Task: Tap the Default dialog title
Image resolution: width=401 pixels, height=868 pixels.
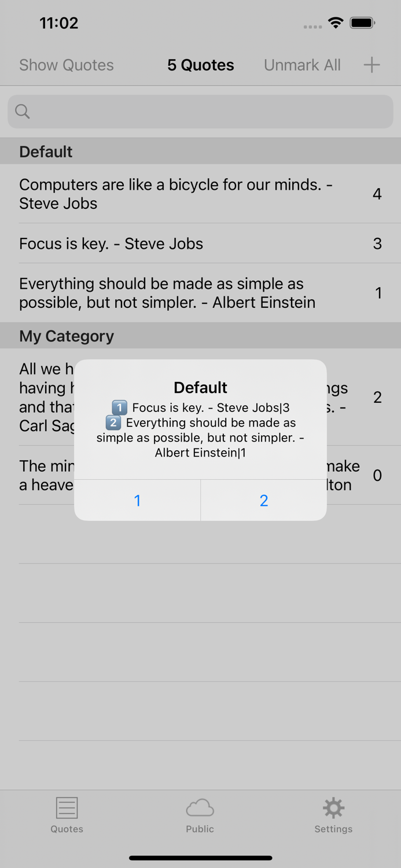Action: point(200,388)
